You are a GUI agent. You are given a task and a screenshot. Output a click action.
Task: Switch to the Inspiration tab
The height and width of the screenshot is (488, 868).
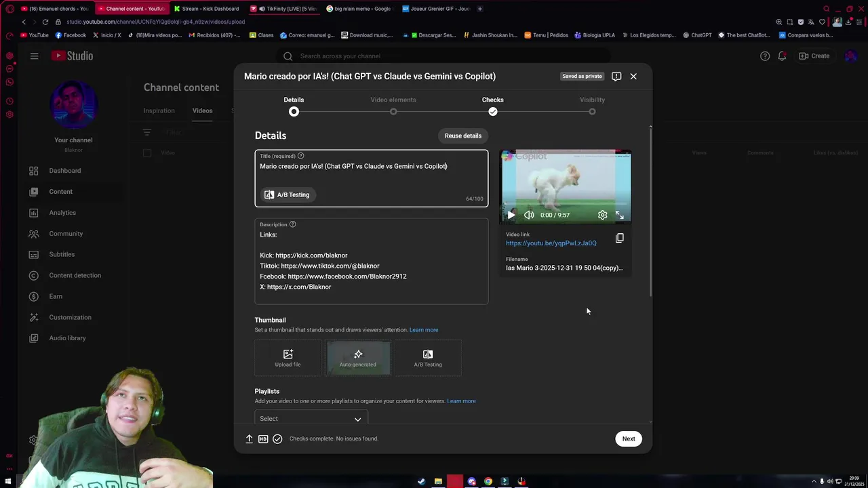[159, 110]
